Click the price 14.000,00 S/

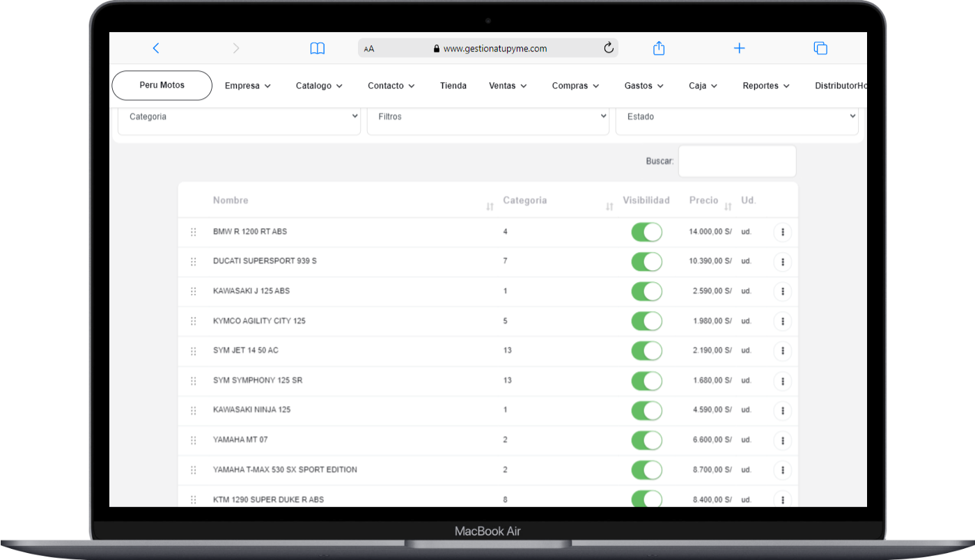click(x=710, y=232)
